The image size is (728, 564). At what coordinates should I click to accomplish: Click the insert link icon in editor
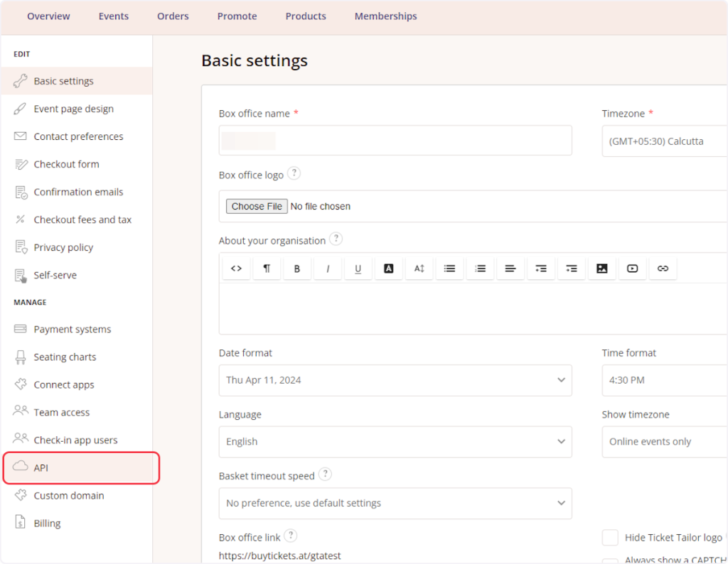click(663, 269)
